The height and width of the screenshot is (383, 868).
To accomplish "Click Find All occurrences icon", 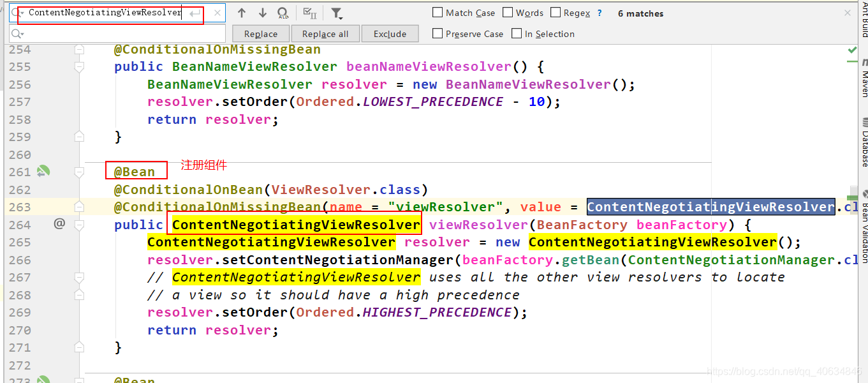I will 283,13.
